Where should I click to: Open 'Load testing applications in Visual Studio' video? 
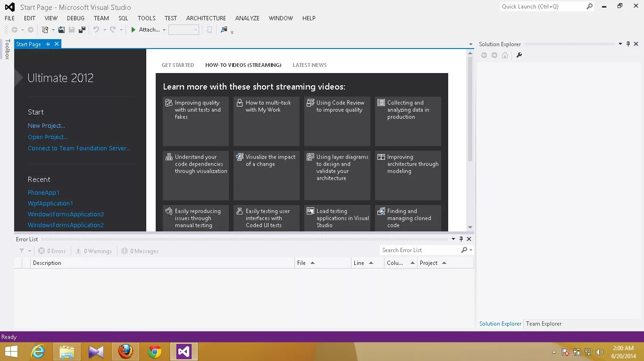[337, 218]
